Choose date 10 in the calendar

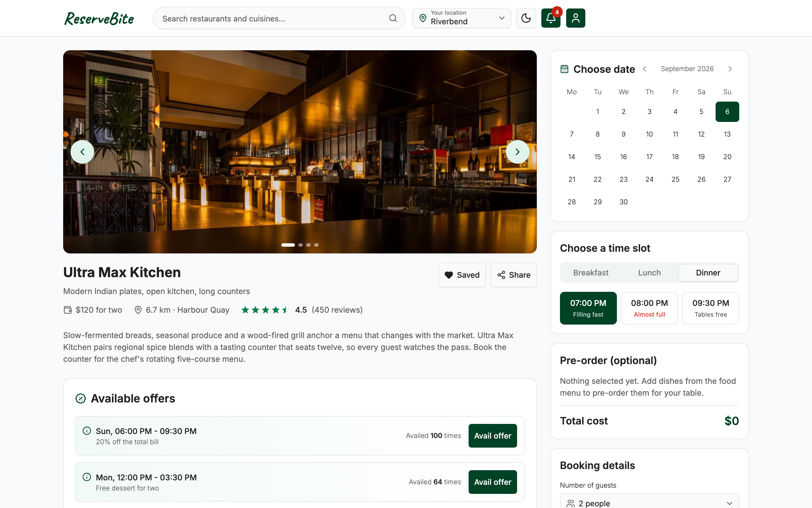(649, 134)
